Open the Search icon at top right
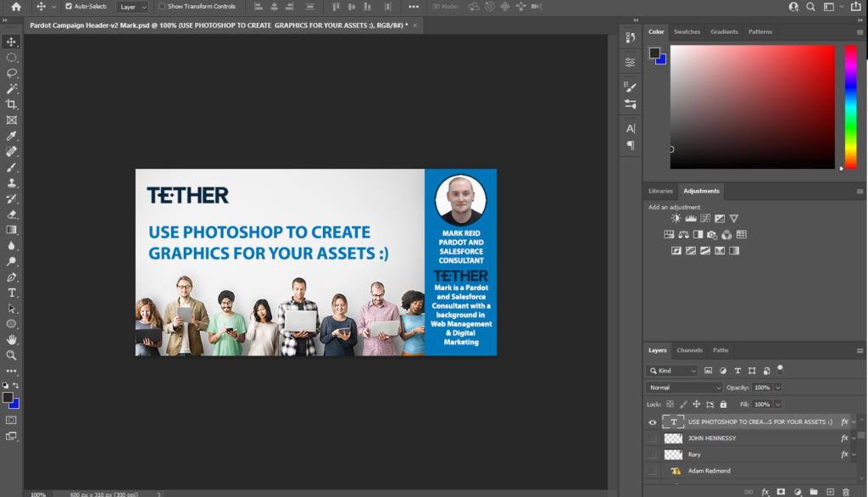Image resolution: width=868 pixels, height=497 pixels. pos(810,7)
